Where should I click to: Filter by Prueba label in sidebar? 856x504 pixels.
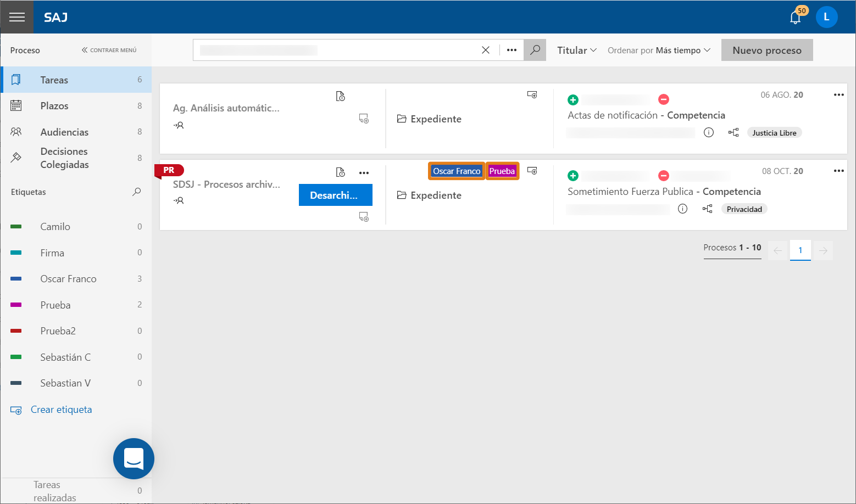pos(76,305)
